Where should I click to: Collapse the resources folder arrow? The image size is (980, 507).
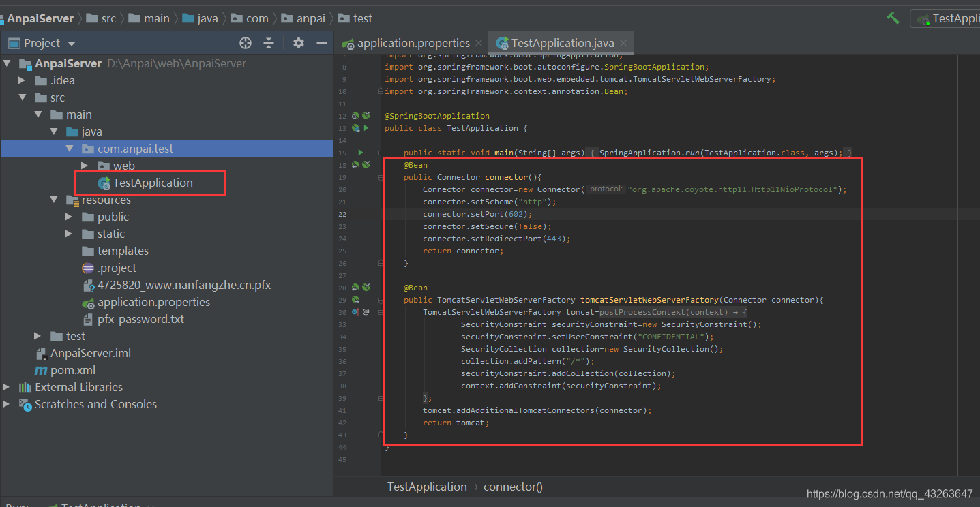(54, 200)
